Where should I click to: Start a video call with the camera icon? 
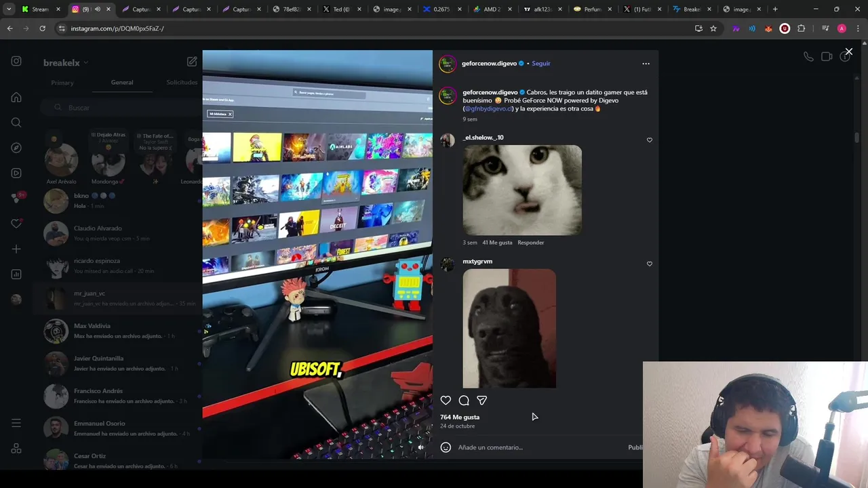[827, 57]
